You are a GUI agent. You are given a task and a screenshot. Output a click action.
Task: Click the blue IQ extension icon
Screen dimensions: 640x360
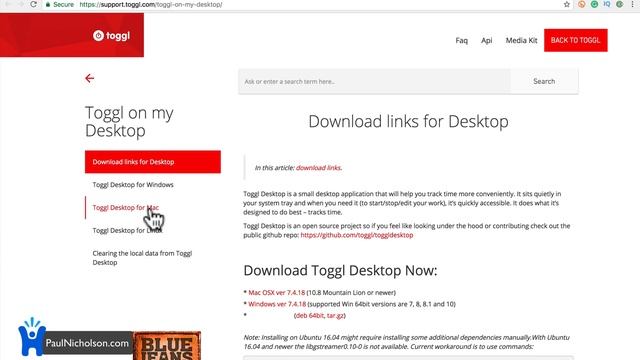click(x=607, y=4)
